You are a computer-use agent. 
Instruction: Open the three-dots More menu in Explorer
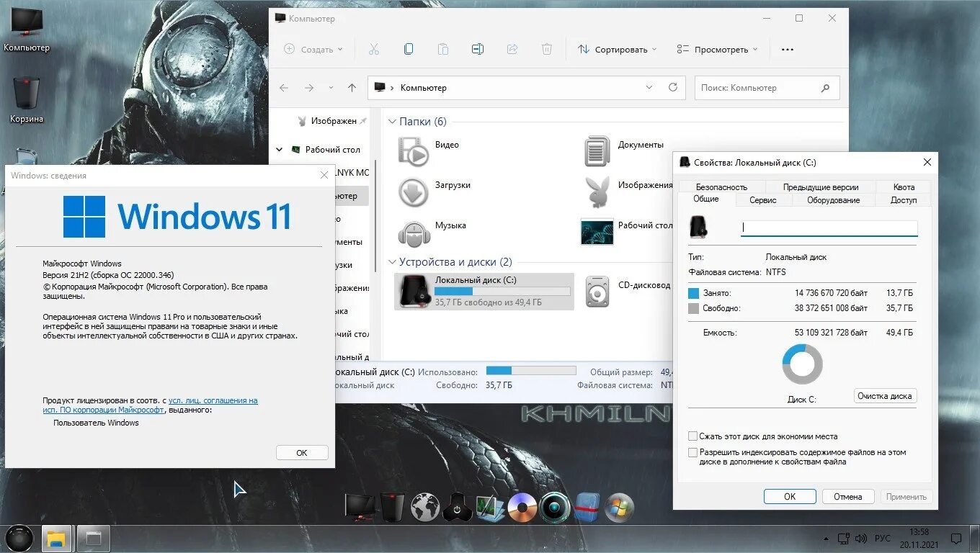click(788, 50)
